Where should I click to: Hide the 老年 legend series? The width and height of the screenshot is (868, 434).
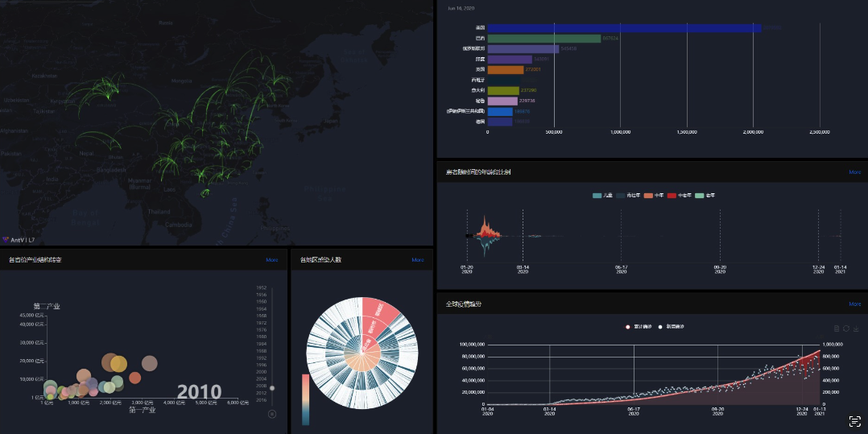click(705, 196)
